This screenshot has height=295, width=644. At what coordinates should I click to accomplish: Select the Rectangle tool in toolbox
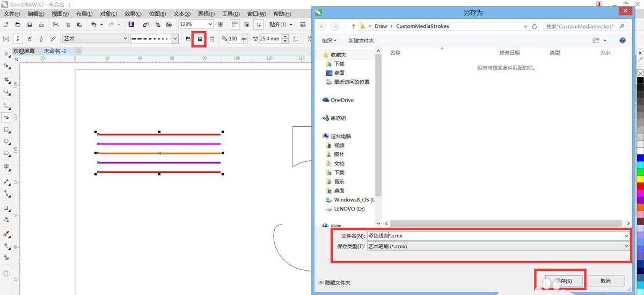[6, 130]
